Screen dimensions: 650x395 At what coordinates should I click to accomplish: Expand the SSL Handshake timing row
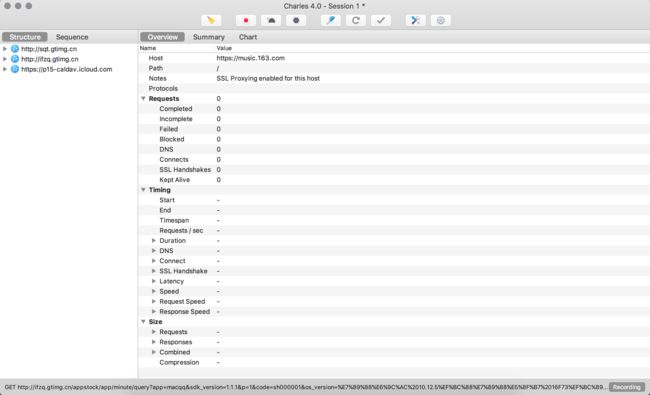pos(154,271)
